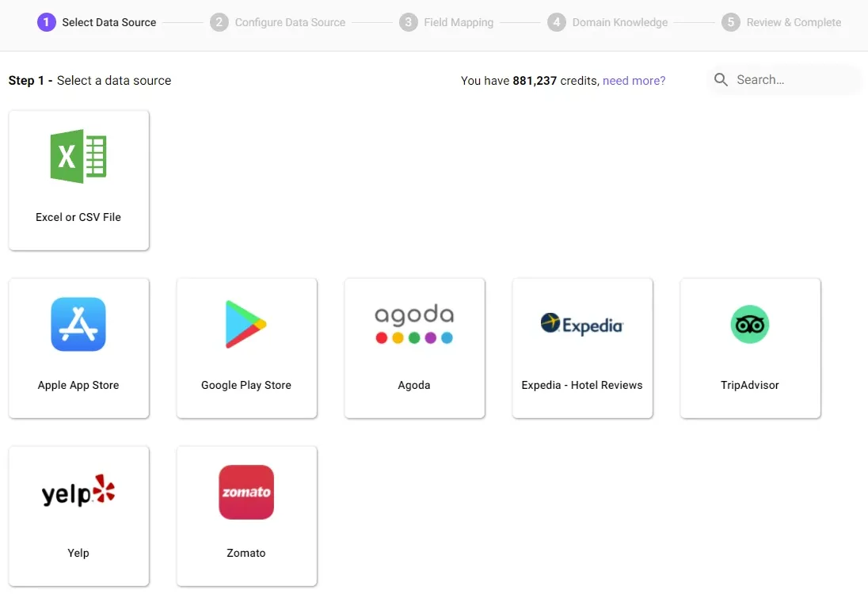
Task: Select the TripAdvisor owl icon
Action: [749, 324]
